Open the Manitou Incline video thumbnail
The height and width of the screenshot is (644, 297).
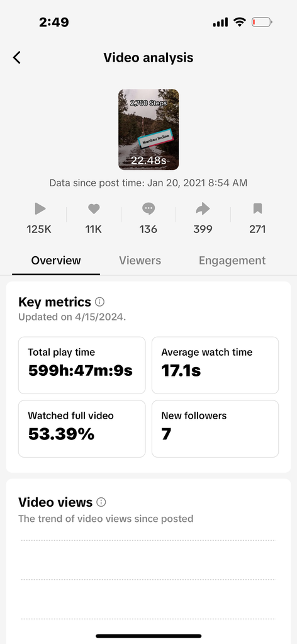148,130
